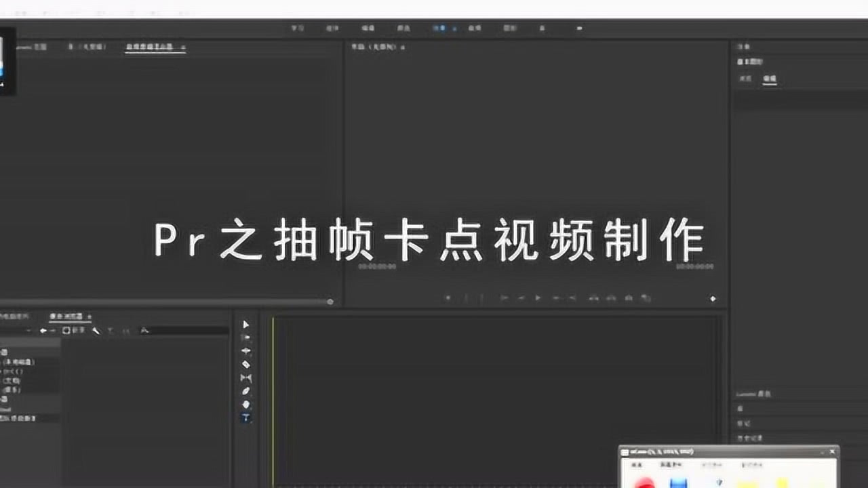Click Play in the Program monitor

[x=538, y=298]
